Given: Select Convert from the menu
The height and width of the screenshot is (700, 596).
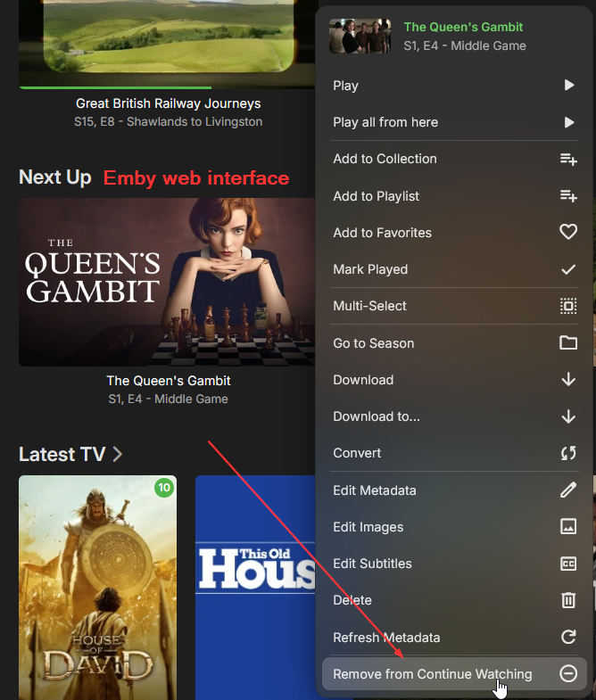Looking at the screenshot, I should click(454, 453).
